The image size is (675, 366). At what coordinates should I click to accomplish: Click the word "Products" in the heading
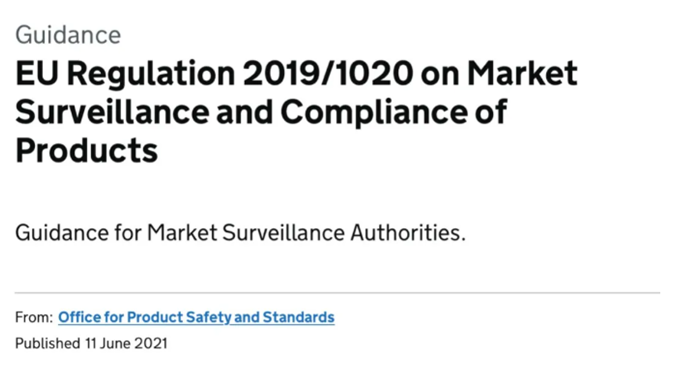coord(87,150)
